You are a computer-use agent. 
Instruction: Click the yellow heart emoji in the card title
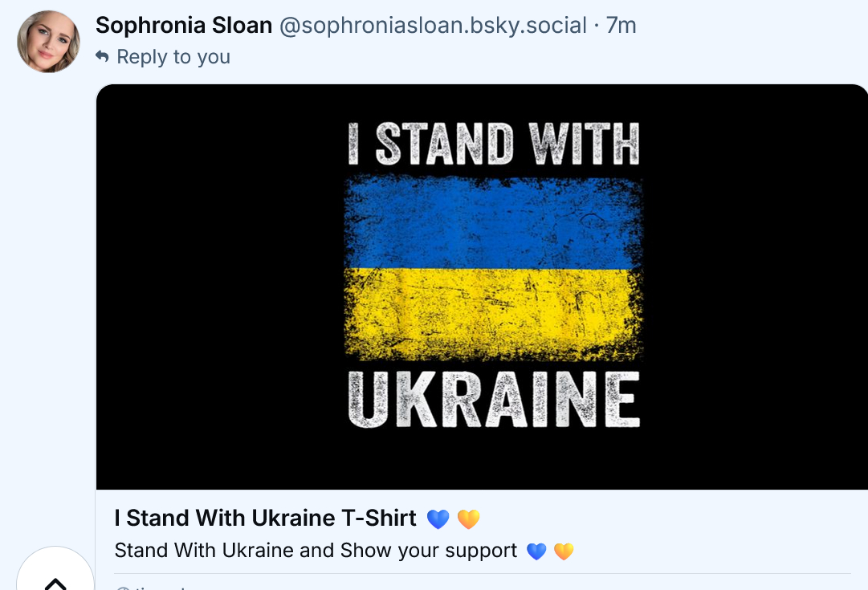point(468,519)
